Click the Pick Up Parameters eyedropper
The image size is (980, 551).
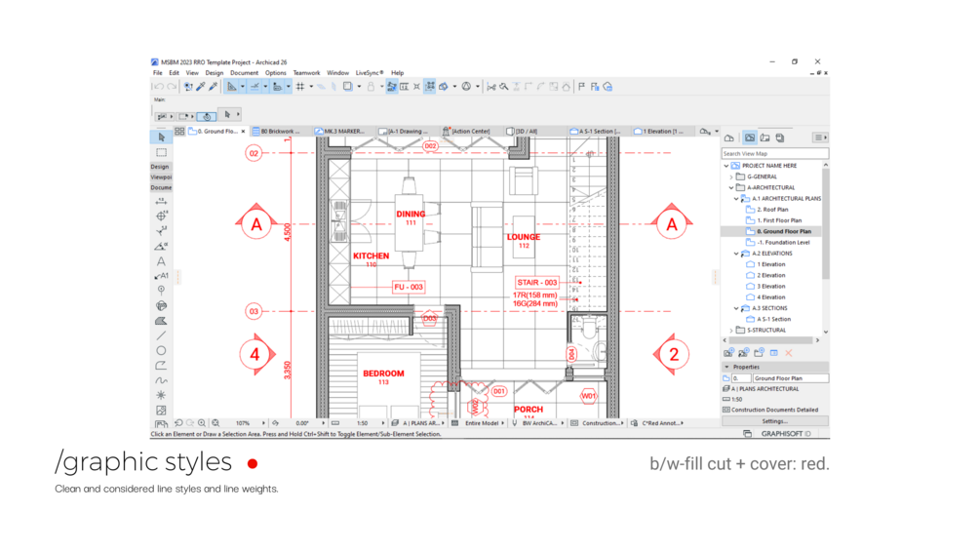coord(201,87)
